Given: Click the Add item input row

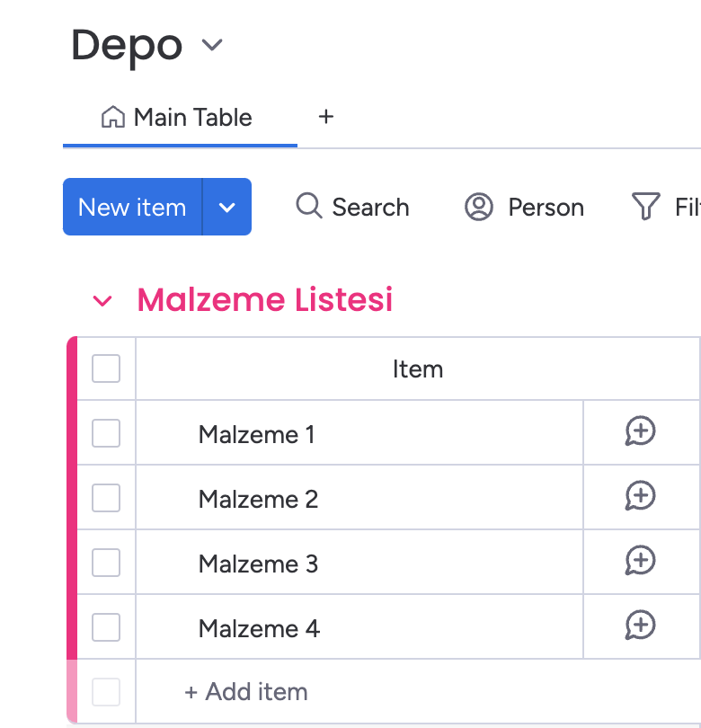Looking at the screenshot, I should point(418,691).
